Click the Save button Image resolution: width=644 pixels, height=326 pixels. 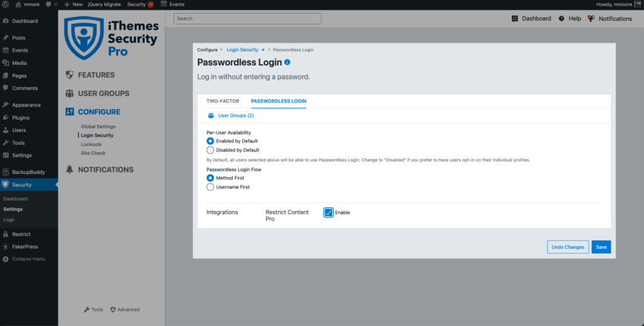tap(601, 247)
